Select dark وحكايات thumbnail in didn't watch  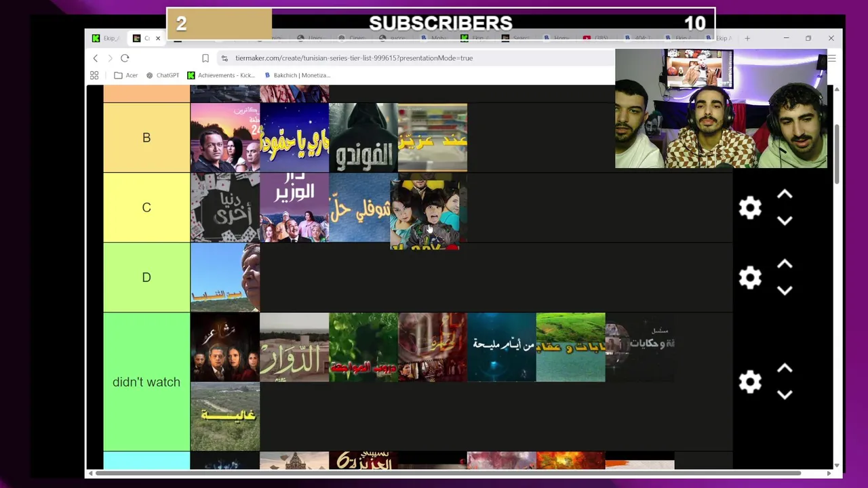640,347
